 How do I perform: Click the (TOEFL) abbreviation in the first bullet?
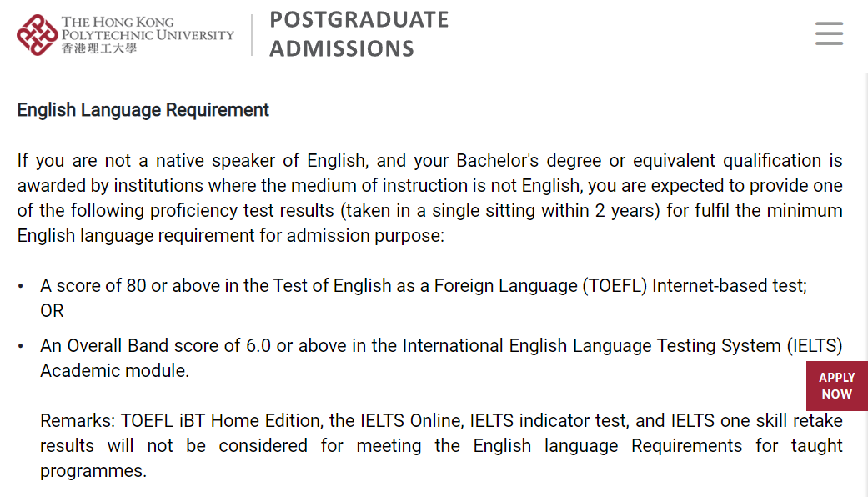tap(615, 286)
